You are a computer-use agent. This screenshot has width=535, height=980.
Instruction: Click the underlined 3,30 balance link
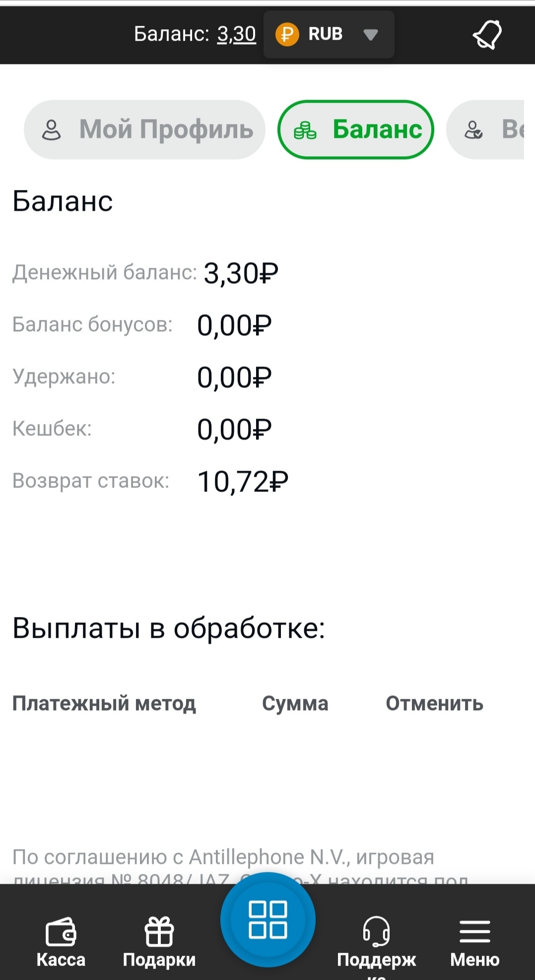236,34
